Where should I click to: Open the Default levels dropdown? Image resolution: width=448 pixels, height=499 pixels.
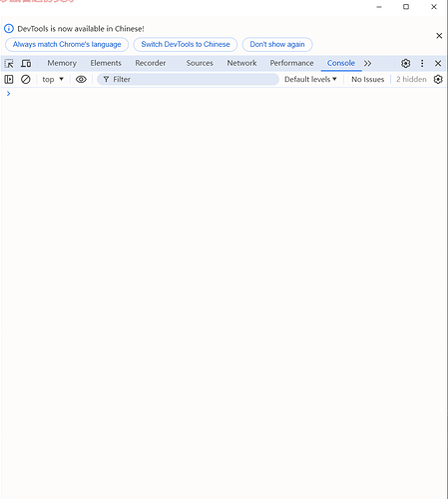(310, 79)
